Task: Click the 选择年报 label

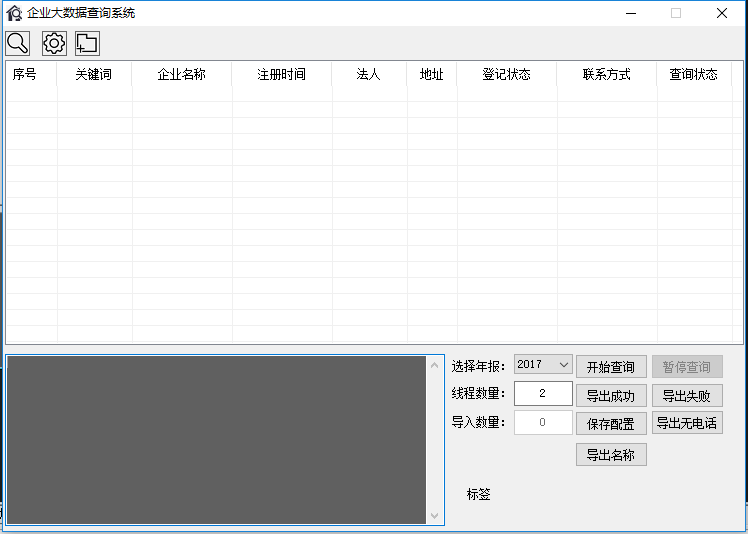Action: 478,366
